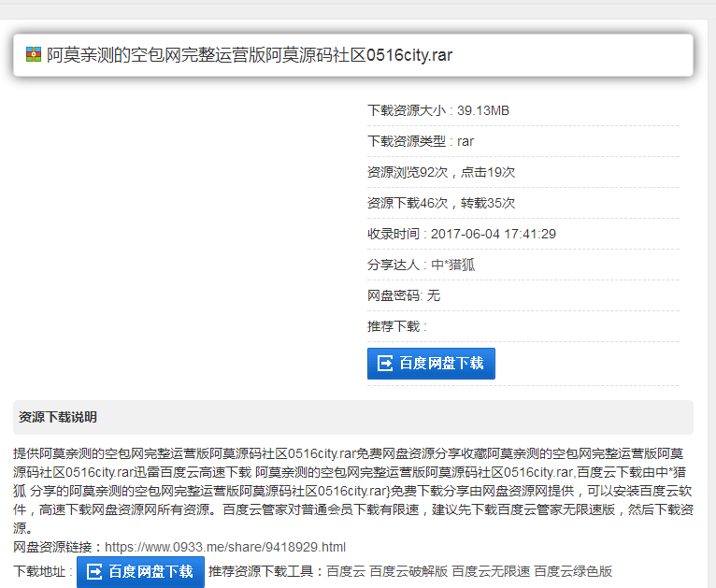This screenshot has height=588, width=716.
Task: Open the 百度云破解版 link
Action: tap(408, 571)
